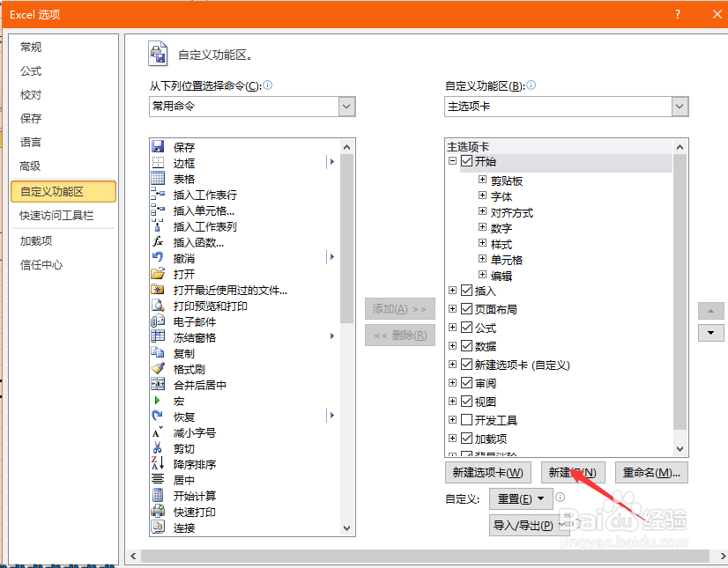Open the 主选项卡 ribbon dropdown
The image size is (728, 568).
pos(680,107)
